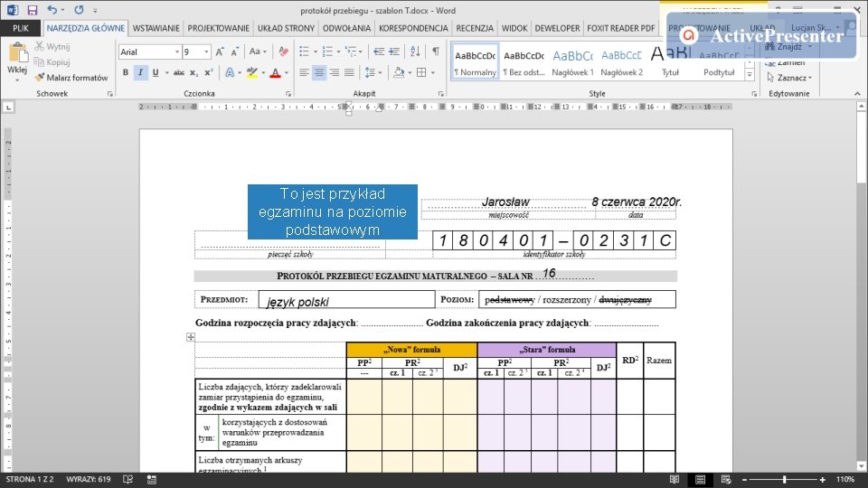Image resolution: width=868 pixels, height=488 pixels.
Task: Open the Change Case Aa dropdown
Action: [258, 52]
